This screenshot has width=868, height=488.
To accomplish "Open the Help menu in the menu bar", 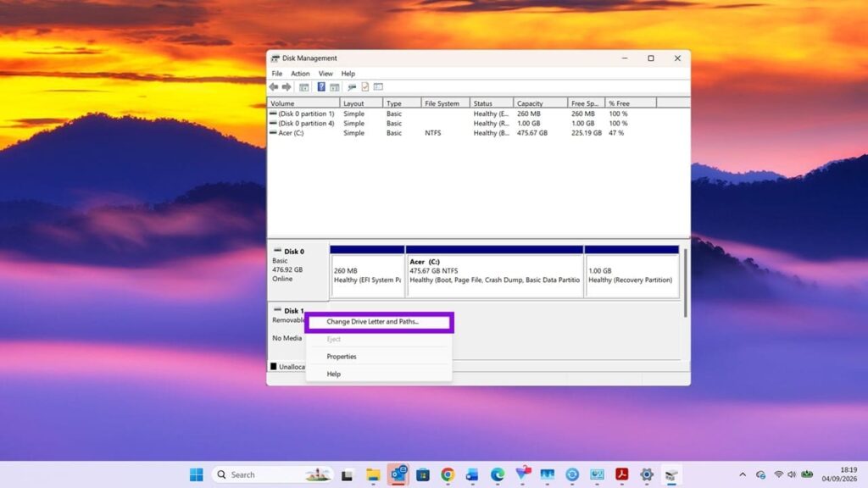I will point(348,74).
